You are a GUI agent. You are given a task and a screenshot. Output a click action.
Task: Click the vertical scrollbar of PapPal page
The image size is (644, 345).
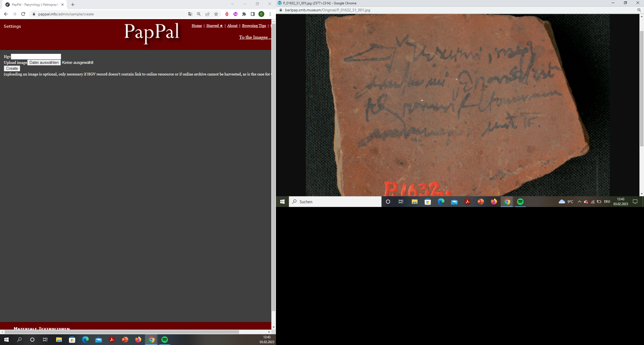(273, 167)
